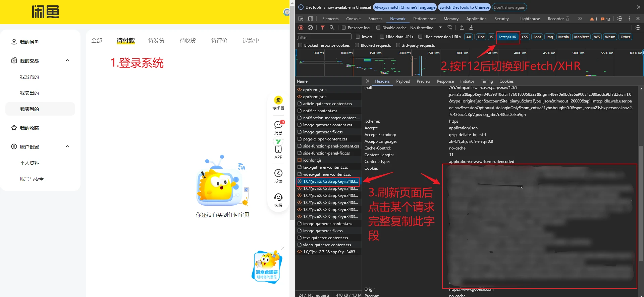Open the request Response tab
This screenshot has height=297, width=644.
[445, 81]
